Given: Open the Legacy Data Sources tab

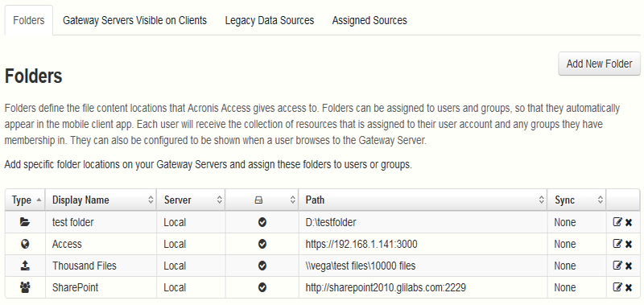Looking at the screenshot, I should 270,20.
